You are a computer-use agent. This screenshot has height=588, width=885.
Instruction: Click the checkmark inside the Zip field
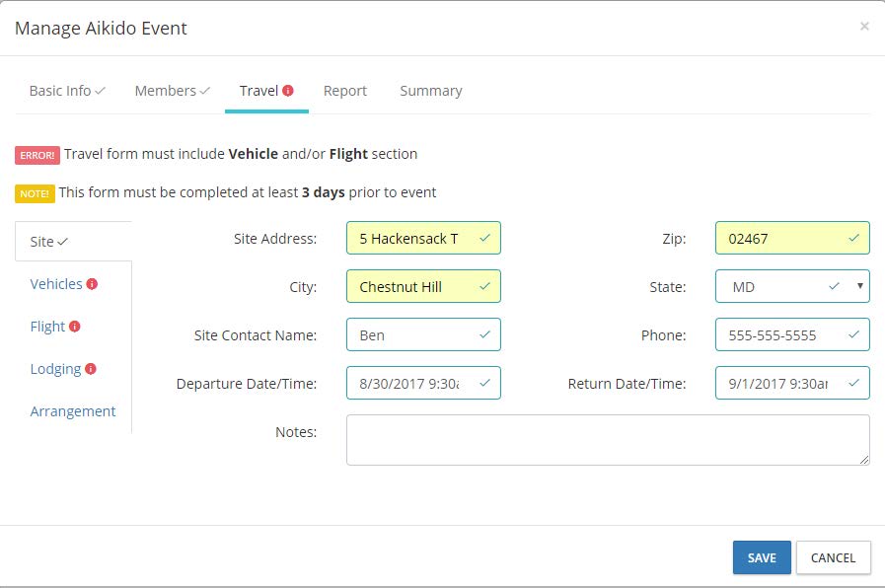[854, 238]
